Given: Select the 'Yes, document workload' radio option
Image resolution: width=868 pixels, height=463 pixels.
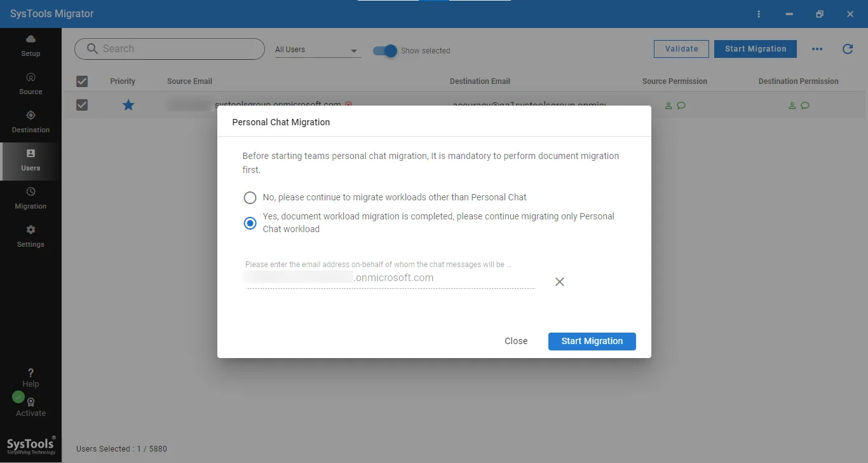Looking at the screenshot, I should coord(250,223).
